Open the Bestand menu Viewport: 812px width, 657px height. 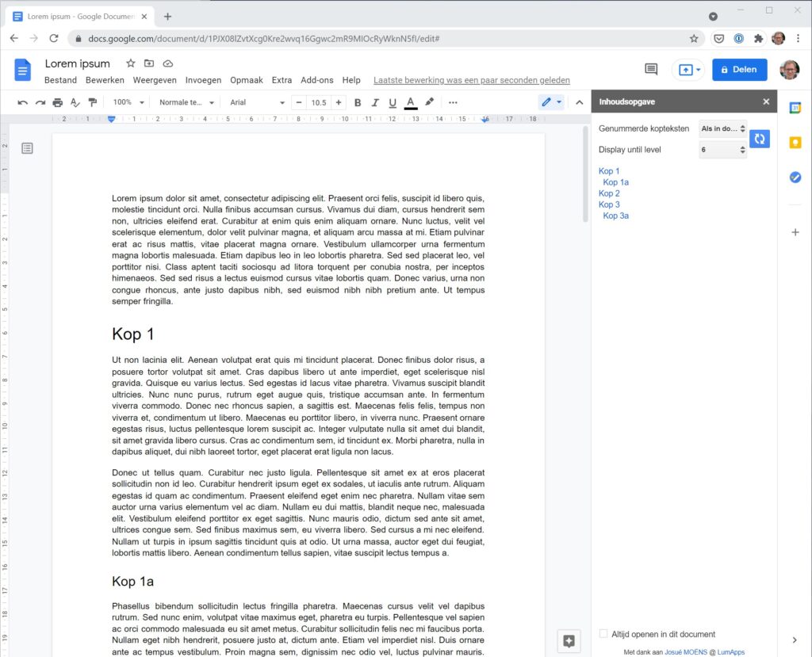60,80
